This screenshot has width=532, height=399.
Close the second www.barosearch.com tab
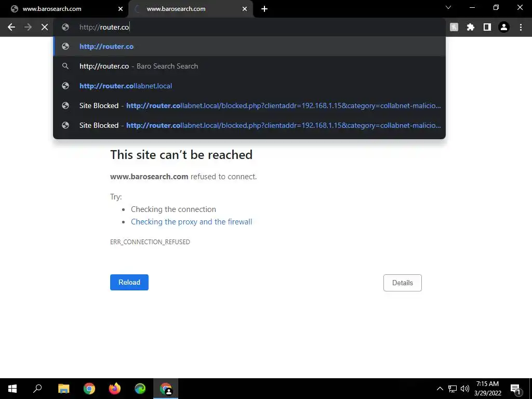coord(245,9)
